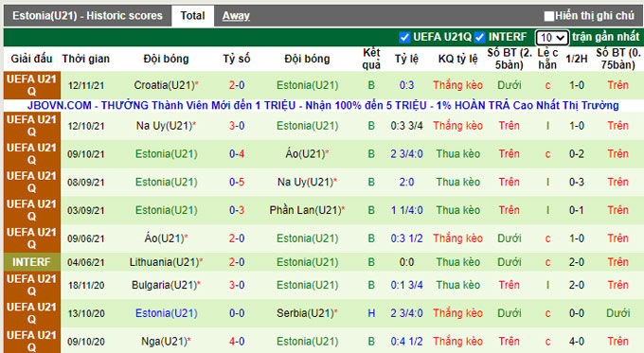Viewport: 644px width, 353px height.
Task: Select the Bulgaria(U21) team name
Action: 164,285
